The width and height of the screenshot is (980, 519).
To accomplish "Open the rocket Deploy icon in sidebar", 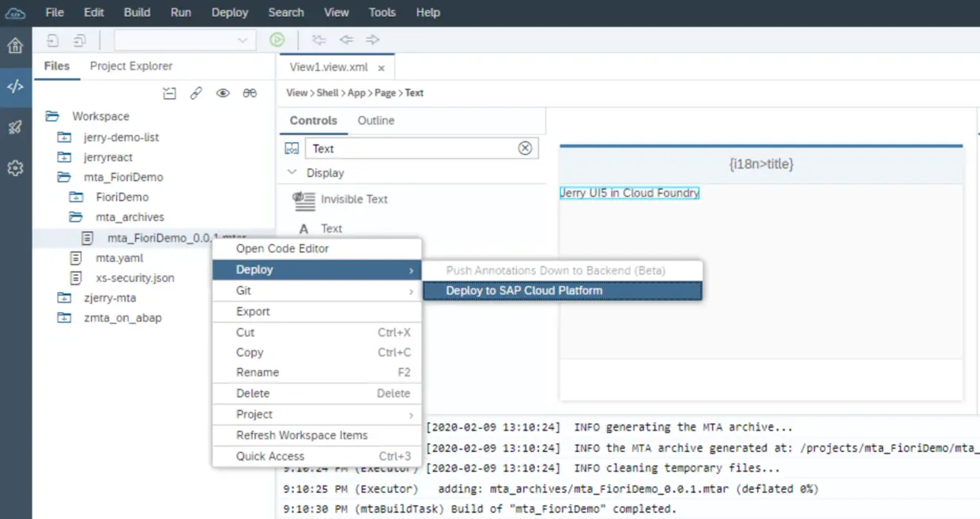I will (15, 127).
